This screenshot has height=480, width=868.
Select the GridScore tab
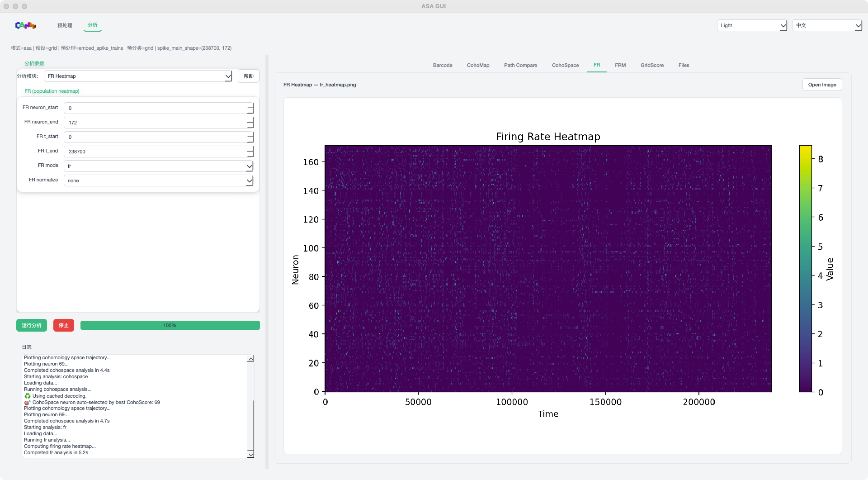652,65
